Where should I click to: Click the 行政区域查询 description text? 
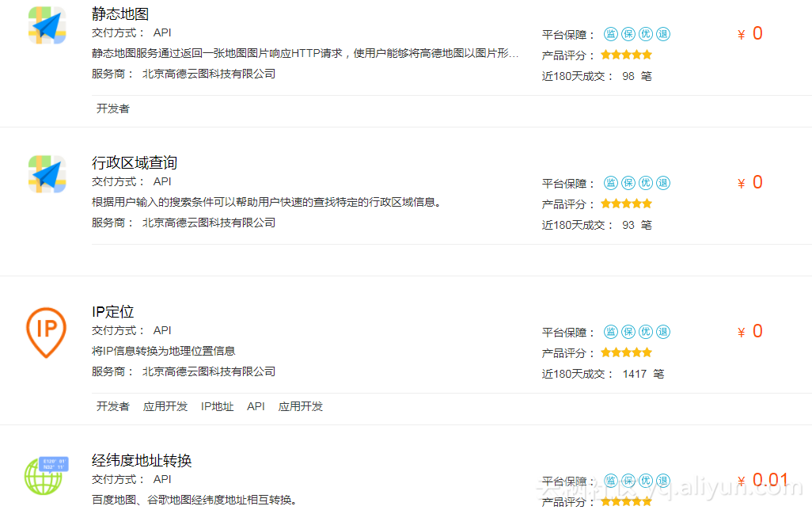click(x=266, y=202)
